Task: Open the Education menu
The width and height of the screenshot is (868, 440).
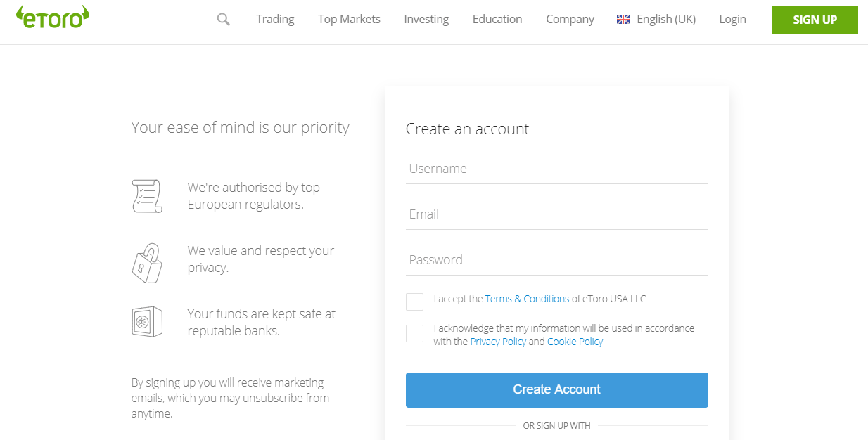Action: pos(497,19)
